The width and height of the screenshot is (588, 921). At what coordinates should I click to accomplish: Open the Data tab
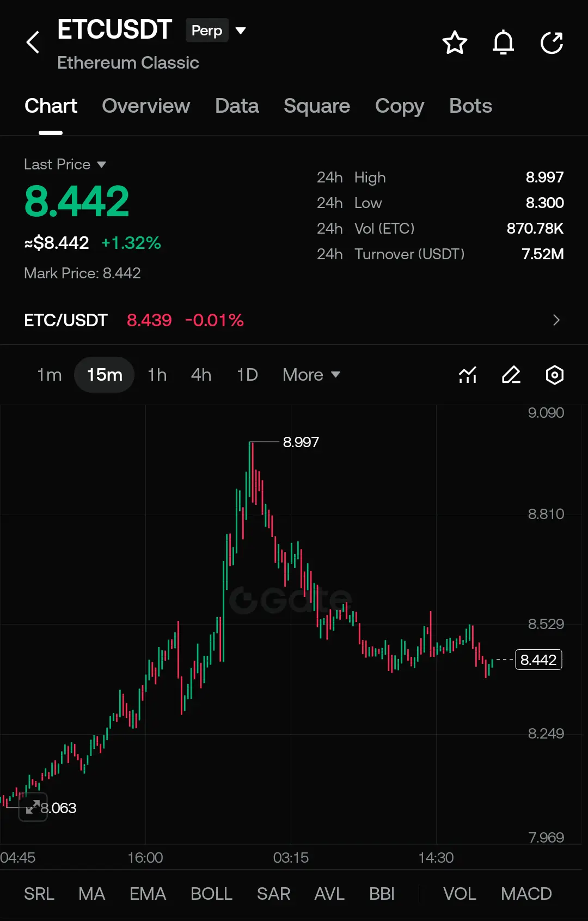pyautogui.click(x=237, y=106)
